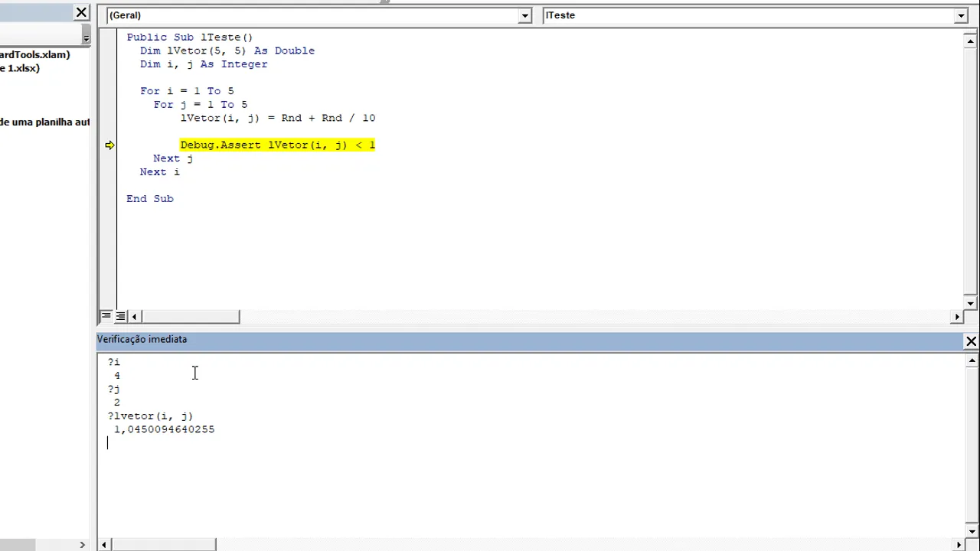The height and width of the screenshot is (551, 980).
Task: Click the 'For i = 1 To 5' line
Action: pos(187,91)
